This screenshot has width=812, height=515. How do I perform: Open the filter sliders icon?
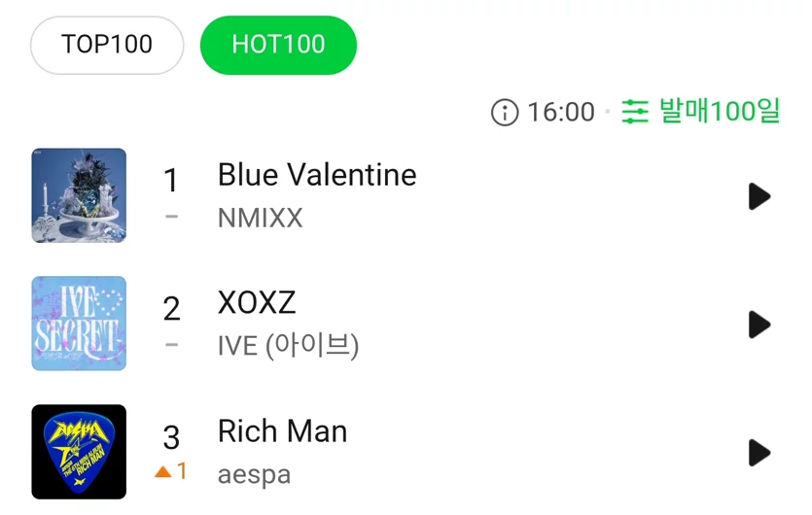click(x=635, y=112)
